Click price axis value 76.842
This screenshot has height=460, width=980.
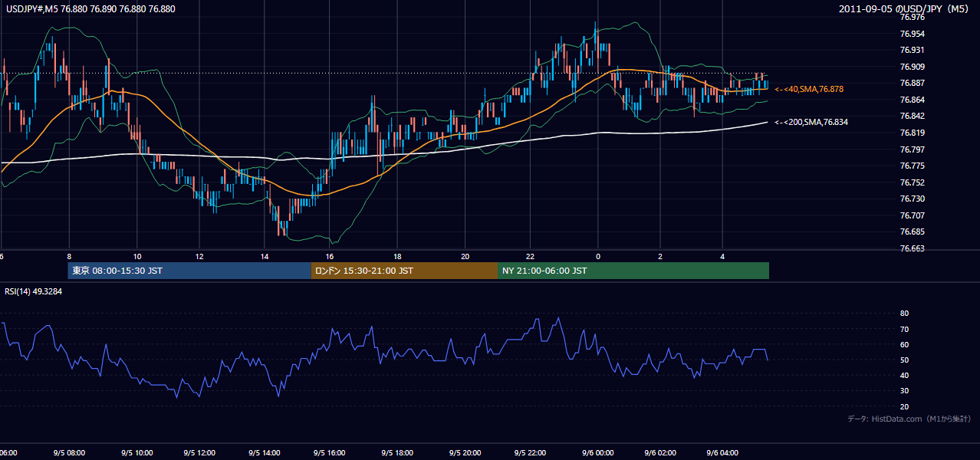pyautogui.click(x=912, y=116)
